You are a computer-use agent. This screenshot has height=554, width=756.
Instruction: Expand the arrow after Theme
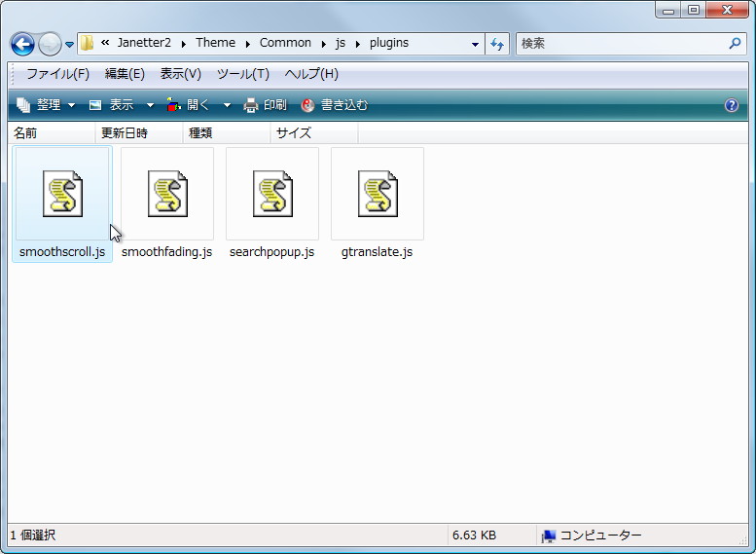click(248, 44)
